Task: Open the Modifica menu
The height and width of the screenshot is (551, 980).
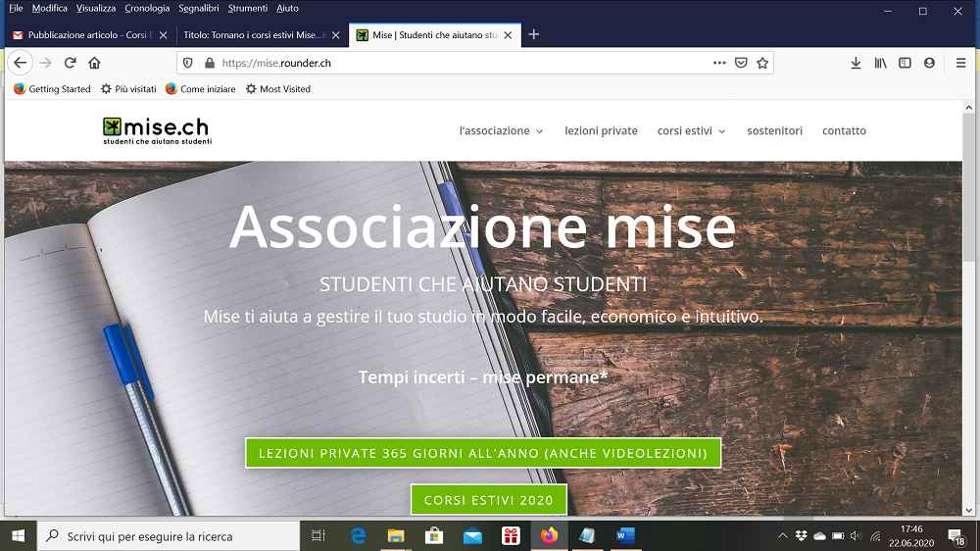Action: [x=49, y=8]
